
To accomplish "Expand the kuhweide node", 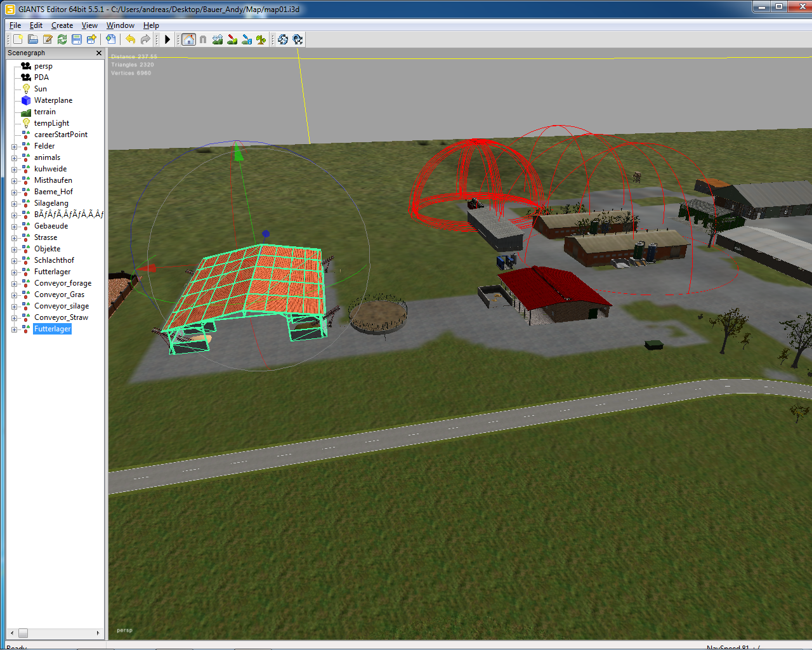I will [x=14, y=169].
